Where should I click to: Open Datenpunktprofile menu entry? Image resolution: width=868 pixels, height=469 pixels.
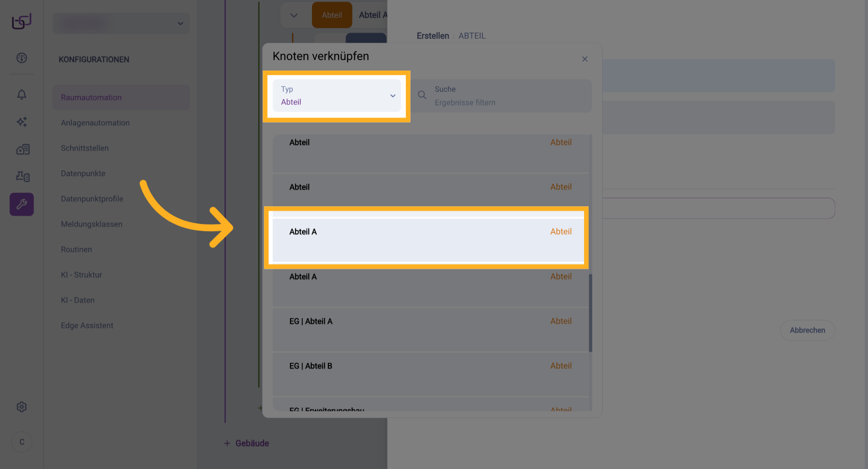point(92,199)
